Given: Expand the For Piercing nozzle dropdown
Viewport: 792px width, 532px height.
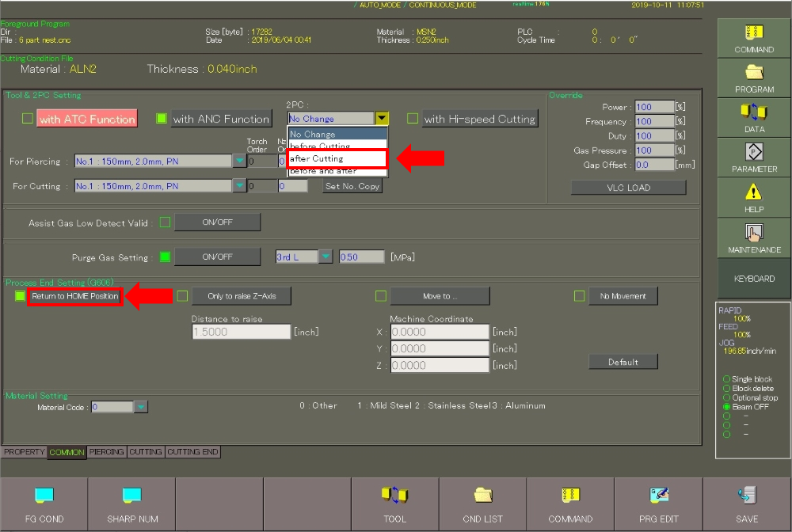Looking at the screenshot, I should click(x=239, y=161).
